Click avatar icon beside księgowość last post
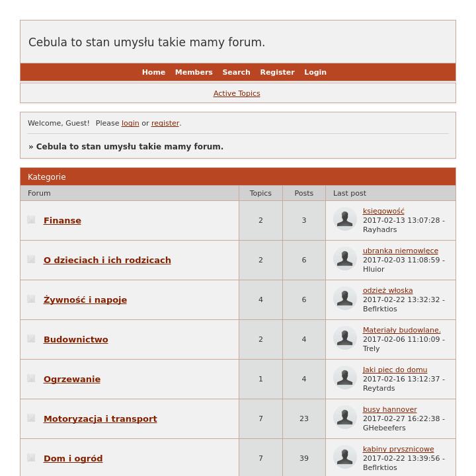 344,219
